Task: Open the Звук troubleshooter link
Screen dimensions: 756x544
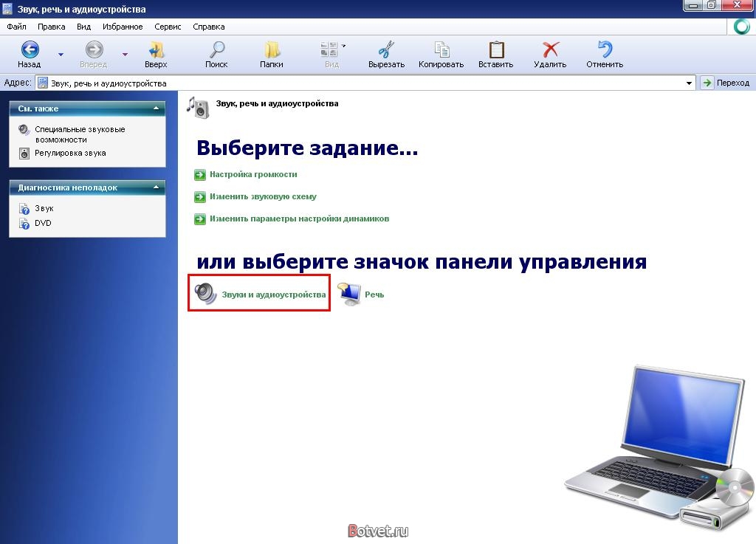Action: (44, 209)
